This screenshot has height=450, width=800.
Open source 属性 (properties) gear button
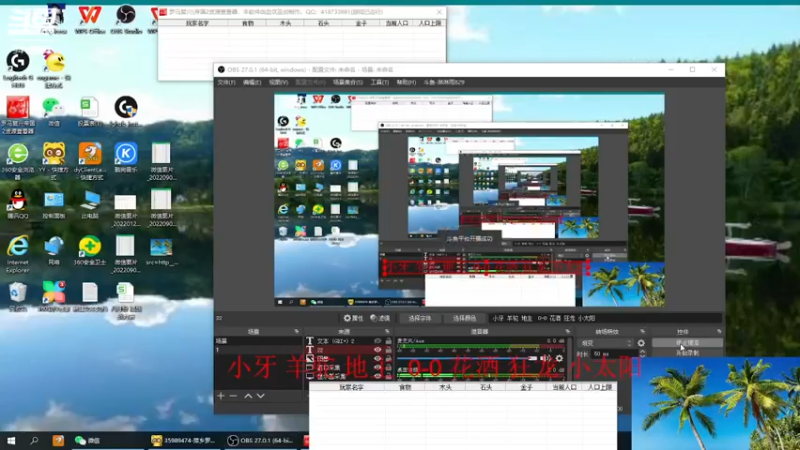(x=353, y=318)
